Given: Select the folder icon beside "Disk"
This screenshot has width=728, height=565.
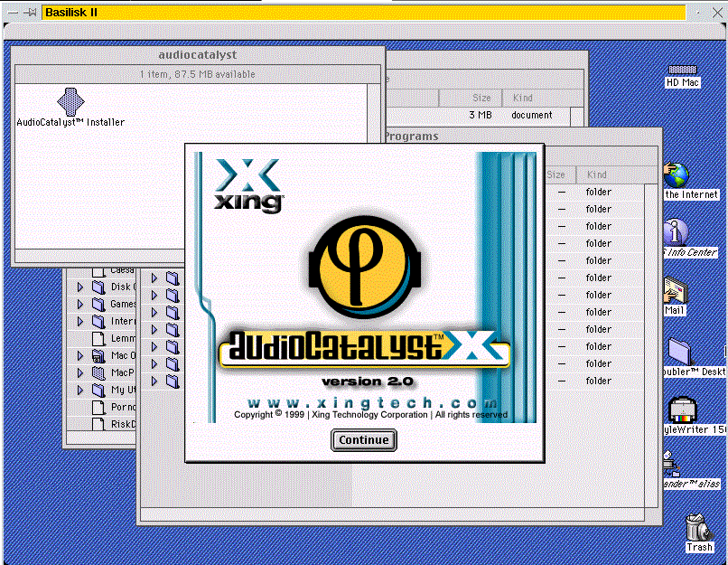Looking at the screenshot, I should click(x=98, y=287).
